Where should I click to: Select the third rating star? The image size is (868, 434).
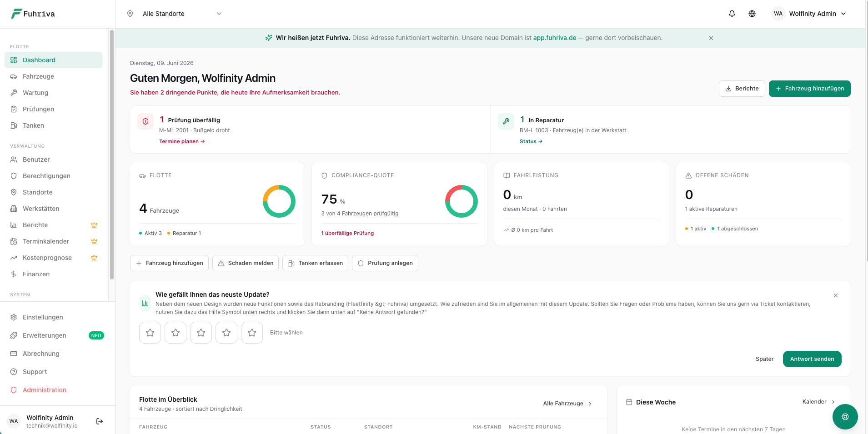click(x=201, y=333)
